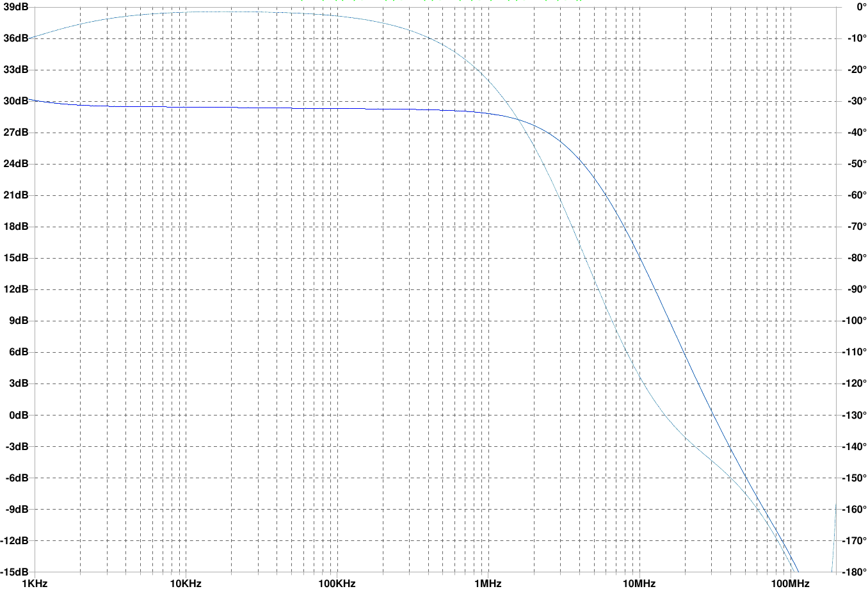Click the -20° phase axis label
This screenshot has height=589, width=868.
coord(856,70)
